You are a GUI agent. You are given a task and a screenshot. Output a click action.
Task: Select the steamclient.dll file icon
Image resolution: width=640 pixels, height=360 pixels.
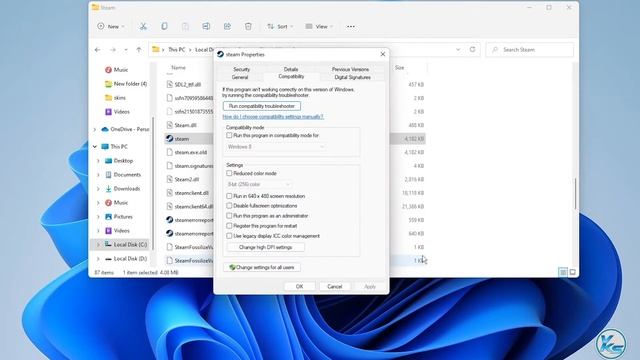[169, 193]
